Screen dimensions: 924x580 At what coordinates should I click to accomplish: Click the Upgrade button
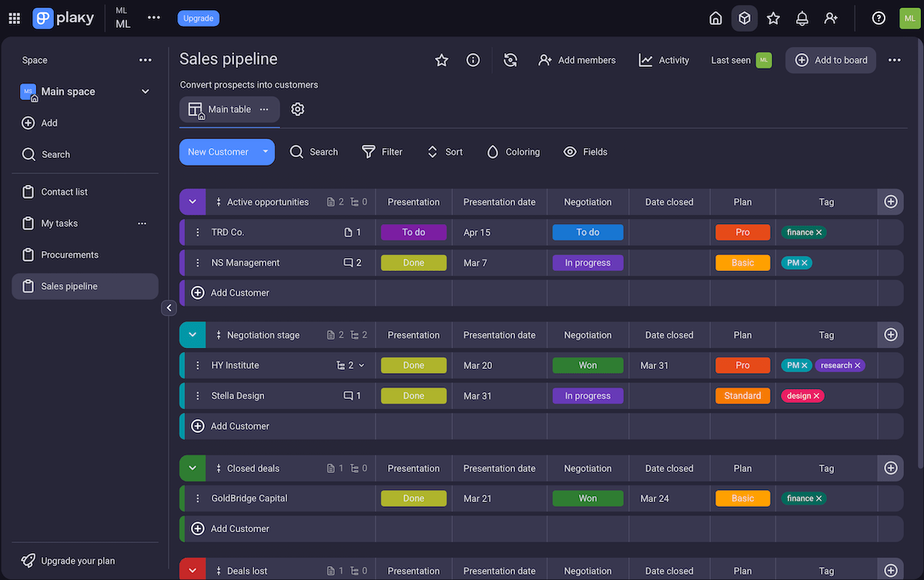tap(198, 18)
